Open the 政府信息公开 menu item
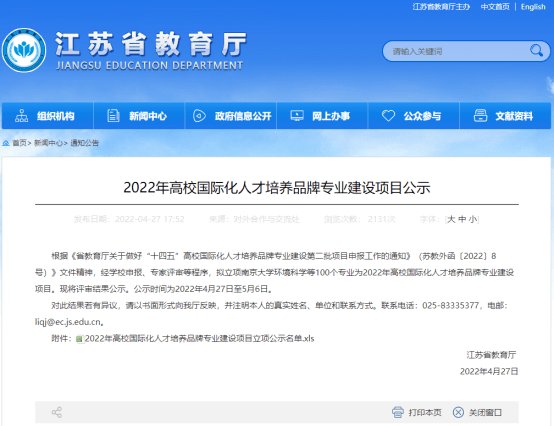The width and height of the screenshot is (554, 426). point(231,116)
